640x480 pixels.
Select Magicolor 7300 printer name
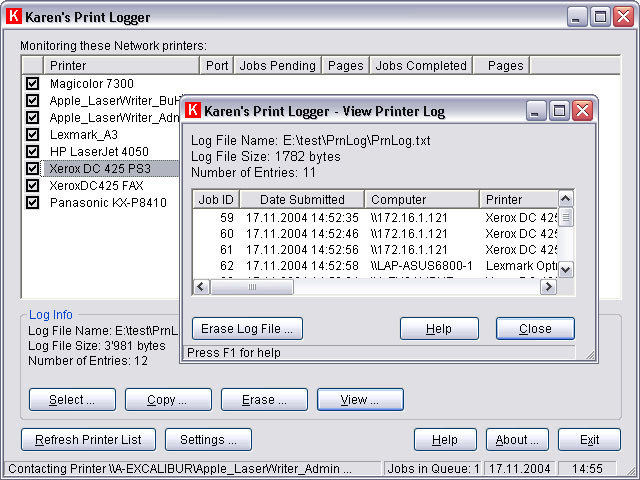[91, 83]
